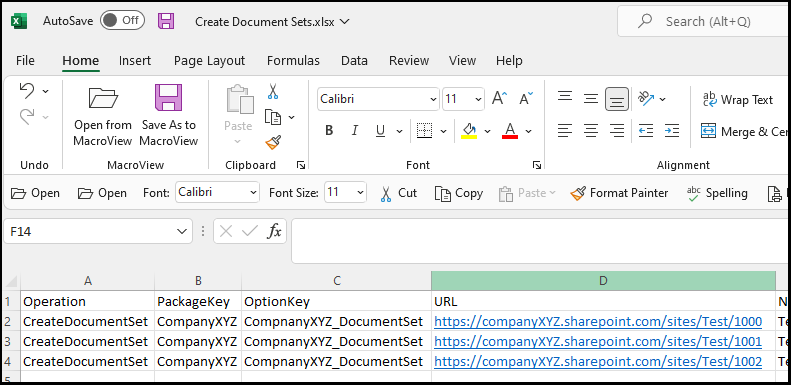The image size is (791, 385).
Task: Open the sharepoint link ending in 1001
Action: pos(598,341)
